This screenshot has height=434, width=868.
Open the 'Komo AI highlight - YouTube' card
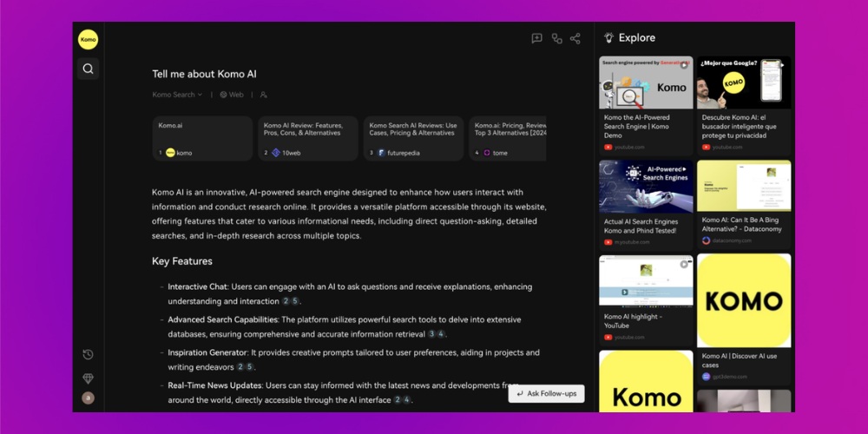646,300
